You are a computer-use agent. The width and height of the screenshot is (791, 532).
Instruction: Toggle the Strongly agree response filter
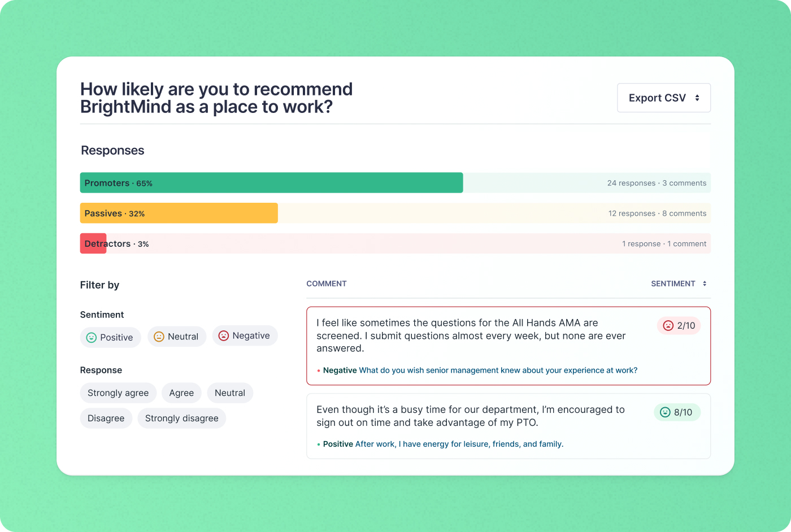click(118, 393)
